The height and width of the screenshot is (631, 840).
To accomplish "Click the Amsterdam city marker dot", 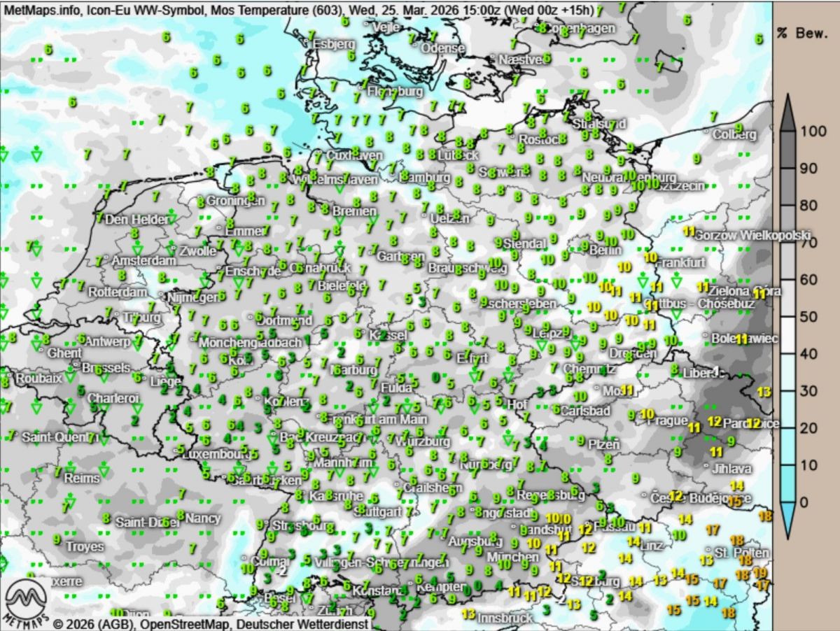I will (106, 260).
